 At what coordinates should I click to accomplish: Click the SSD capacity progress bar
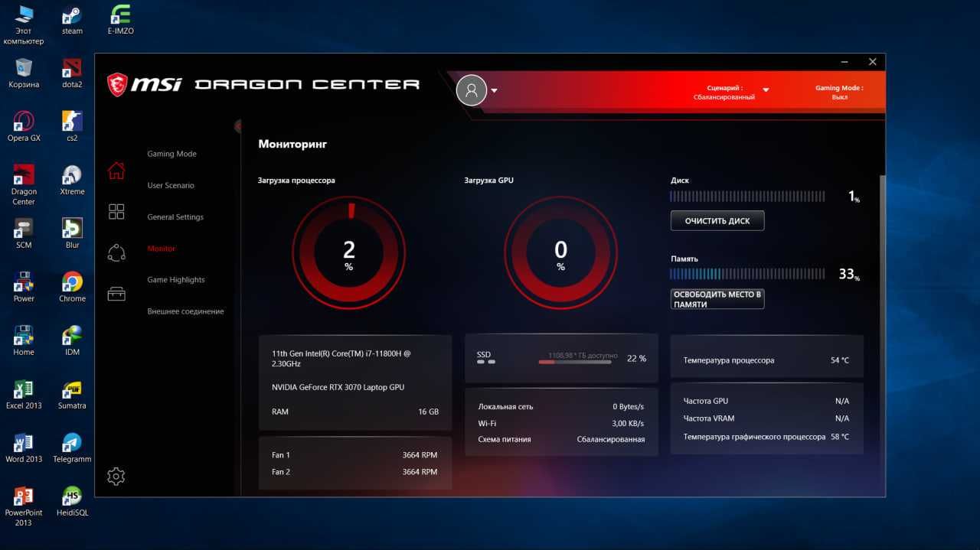pyautogui.click(x=574, y=362)
